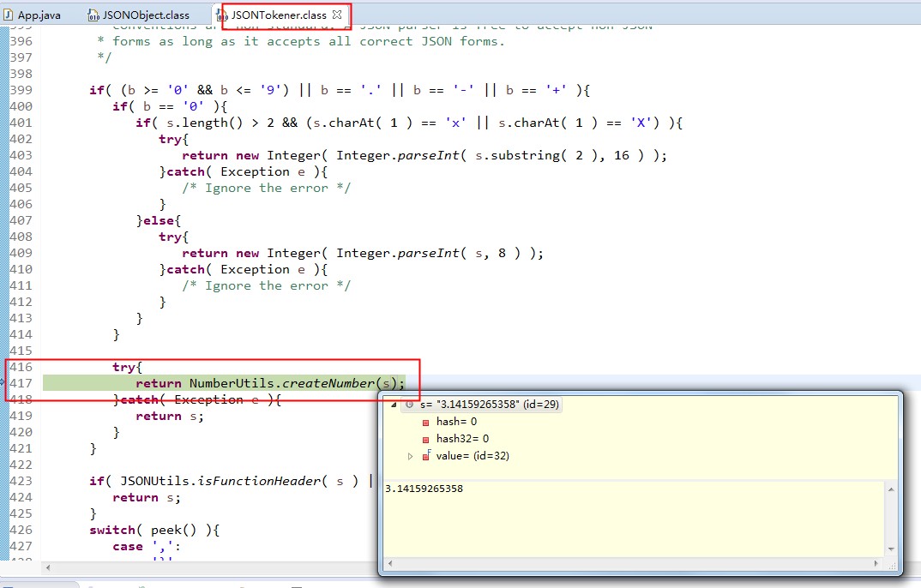Click the field icon beside hash variable
Image resolution: width=921 pixels, height=588 pixels.
point(426,422)
